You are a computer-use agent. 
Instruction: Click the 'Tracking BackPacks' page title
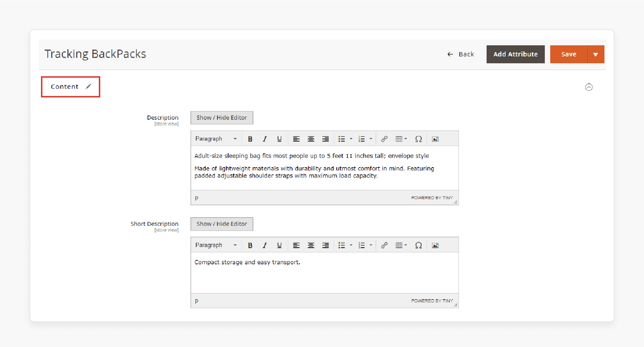click(x=95, y=54)
